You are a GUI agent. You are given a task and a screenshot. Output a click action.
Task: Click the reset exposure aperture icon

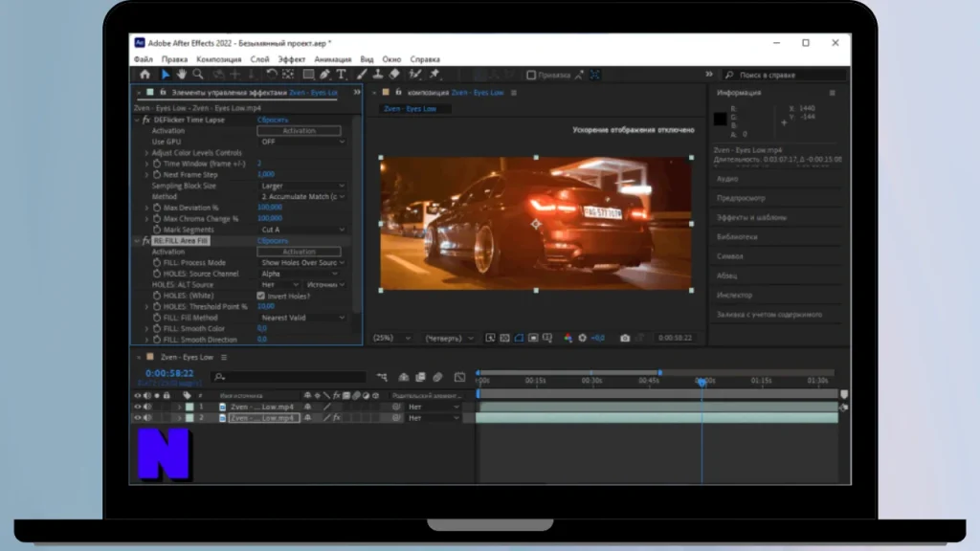pyautogui.click(x=582, y=338)
